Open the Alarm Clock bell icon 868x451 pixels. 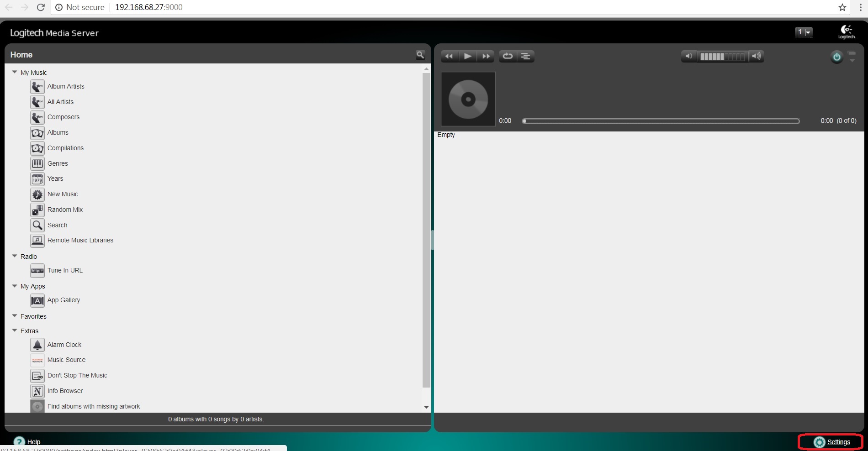pos(37,345)
